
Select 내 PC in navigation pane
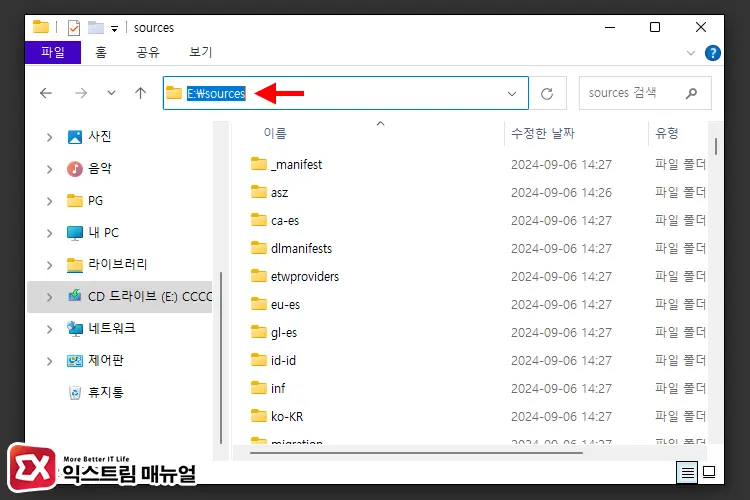(x=103, y=233)
